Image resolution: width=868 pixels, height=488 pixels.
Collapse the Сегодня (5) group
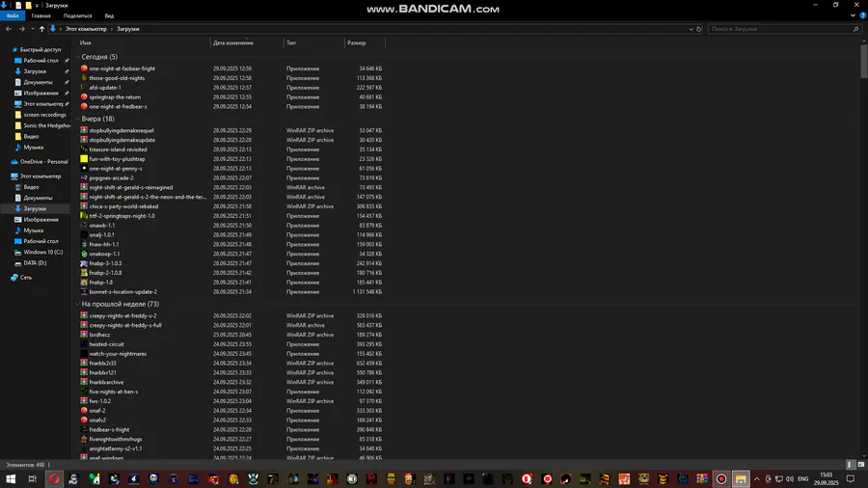coord(77,57)
